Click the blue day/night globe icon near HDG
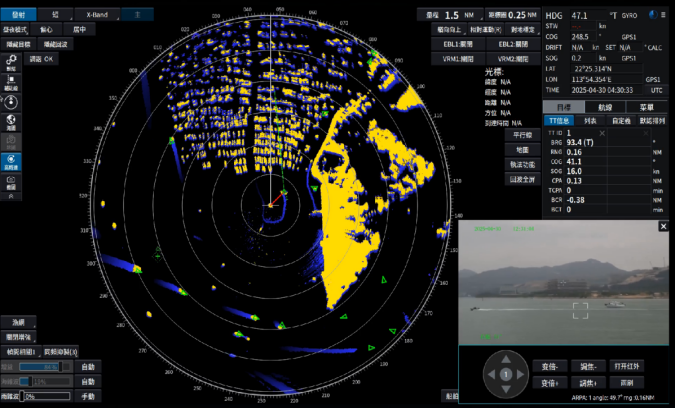The image size is (675, 408). pos(653,15)
